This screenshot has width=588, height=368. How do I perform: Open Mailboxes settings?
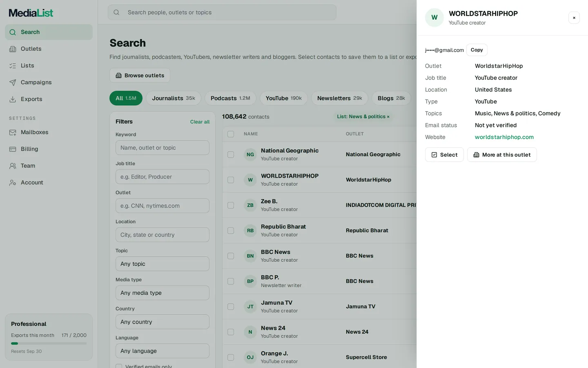coord(49,132)
